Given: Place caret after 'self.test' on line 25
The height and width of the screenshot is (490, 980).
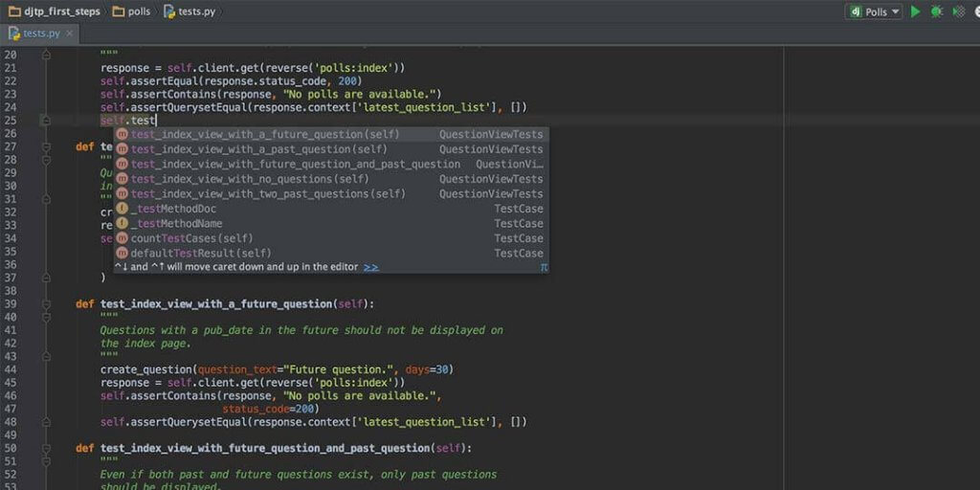Looking at the screenshot, I should [x=156, y=121].
